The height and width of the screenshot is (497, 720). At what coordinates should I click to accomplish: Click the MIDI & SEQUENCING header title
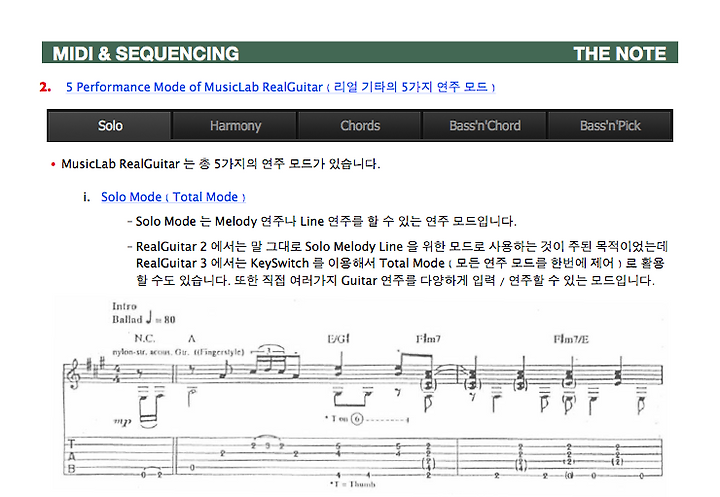(146, 53)
